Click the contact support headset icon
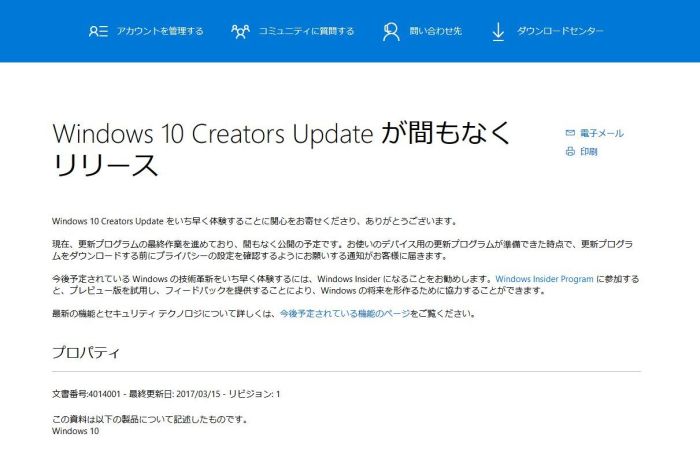700x452 pixels. click(x=391, y=31)
